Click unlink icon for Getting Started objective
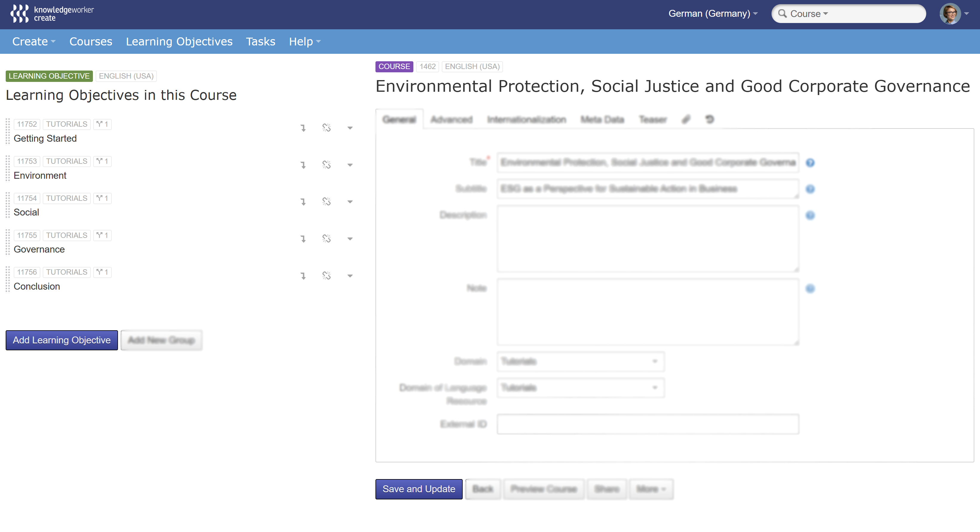The width and height of the screenshot is (980, 532). (326, 128)
